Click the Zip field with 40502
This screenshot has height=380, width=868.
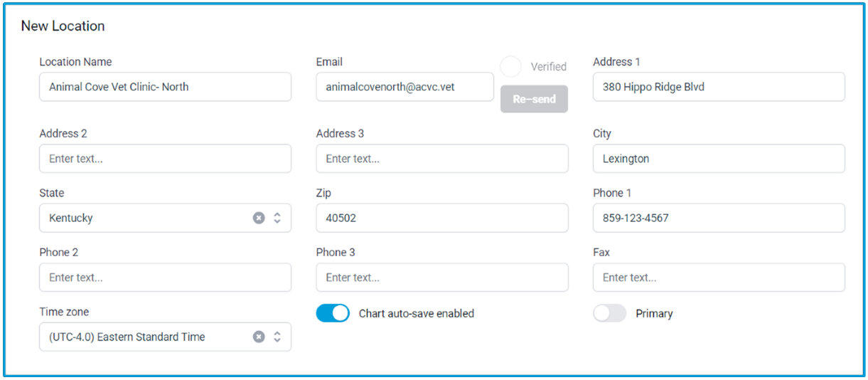pos(442,218)
